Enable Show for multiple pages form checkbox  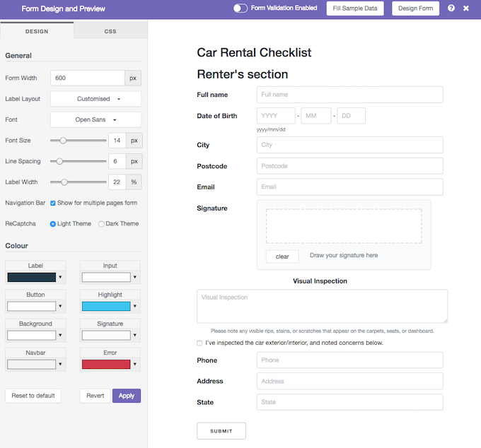(53, 203)
